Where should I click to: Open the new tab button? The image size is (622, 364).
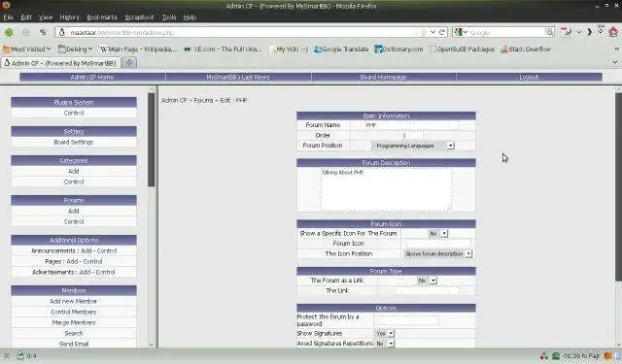pos(129,62)
